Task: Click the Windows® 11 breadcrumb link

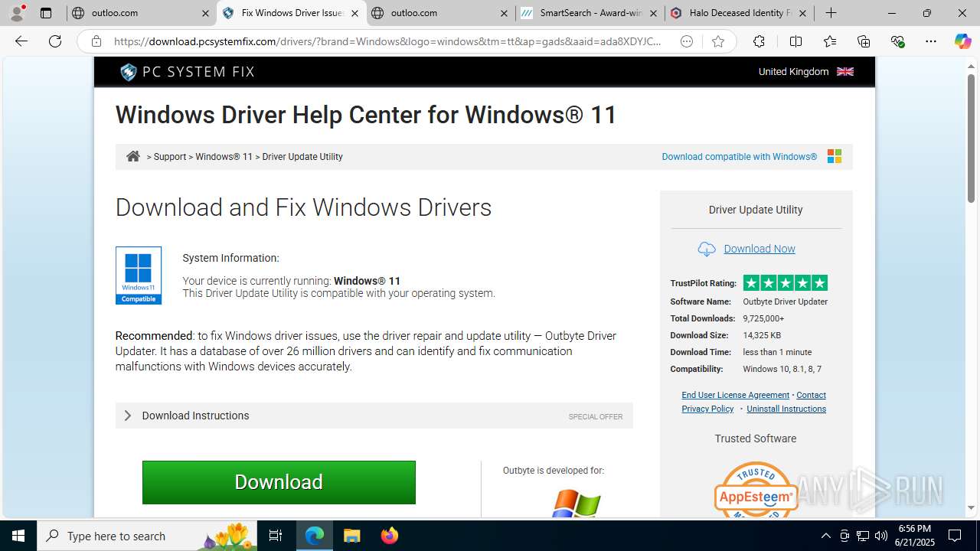Action: [224, 157]
